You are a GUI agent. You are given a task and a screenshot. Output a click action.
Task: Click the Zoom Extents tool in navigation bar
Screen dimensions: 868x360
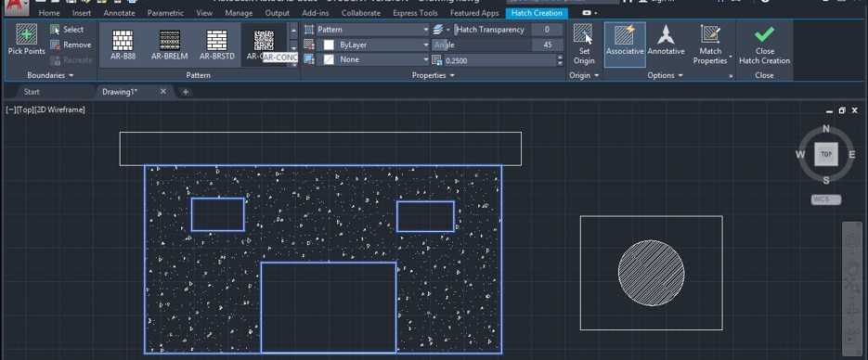point(851,286)
